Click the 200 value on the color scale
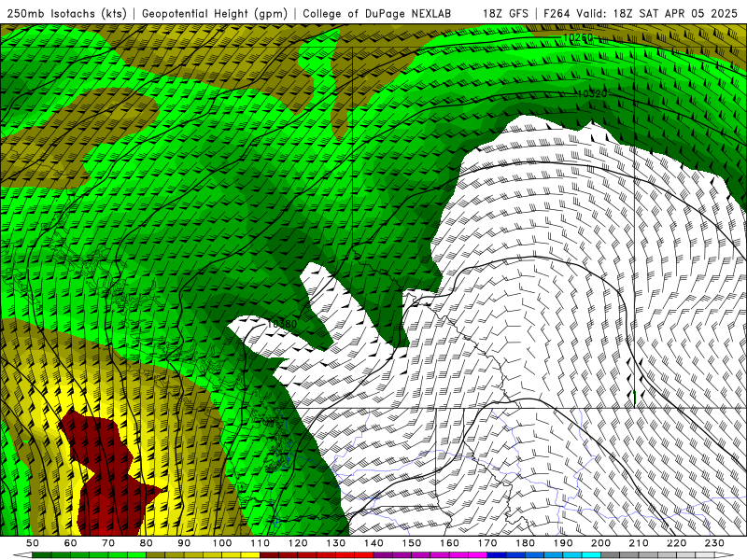 [x=600, y=543]
